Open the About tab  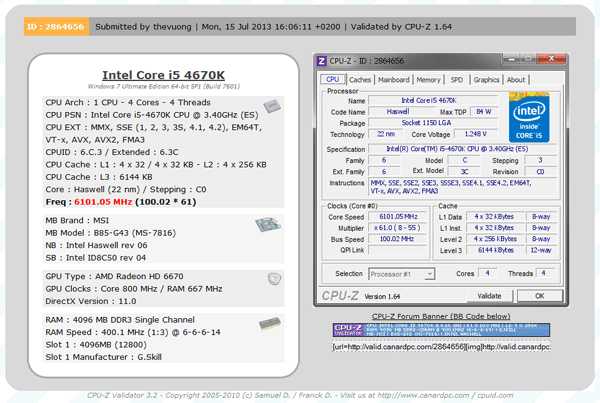pyautogui.click(x=516, y=80)
